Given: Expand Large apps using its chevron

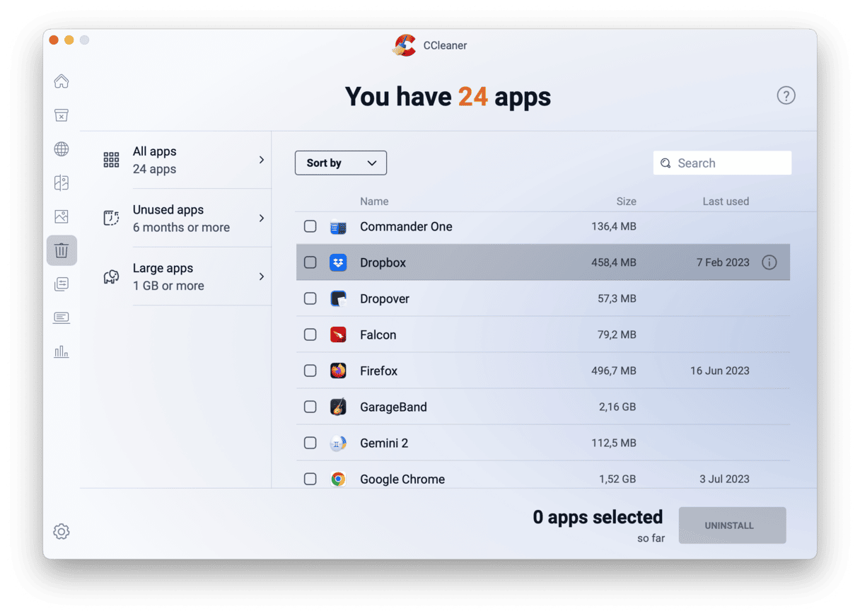Looking at the screenshot, I should pos(262,277).
